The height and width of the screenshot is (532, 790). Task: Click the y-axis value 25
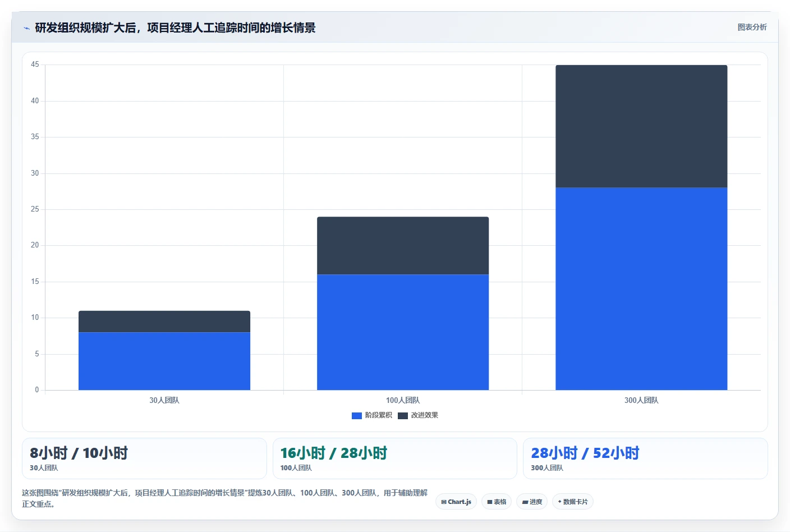(x=35, y=209)
